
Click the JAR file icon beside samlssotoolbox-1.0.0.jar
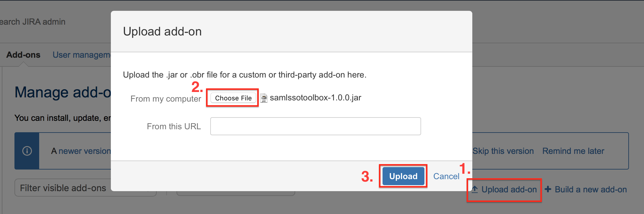point(263,98)
